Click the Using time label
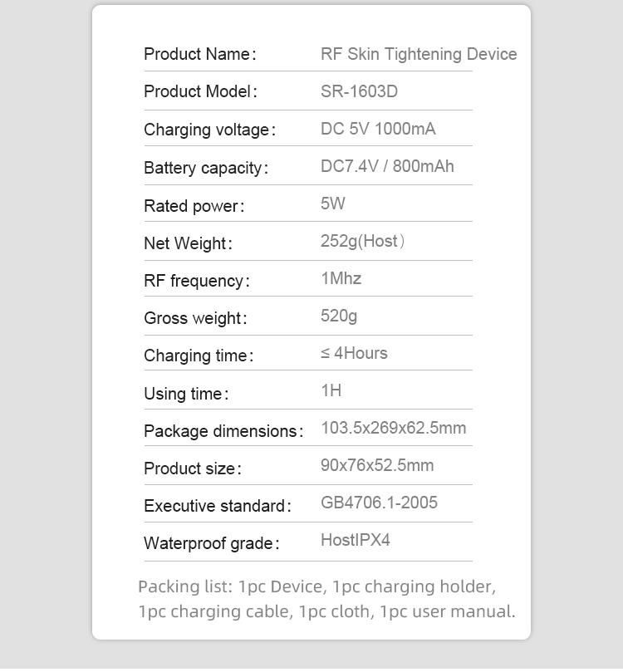Screen dimensions: 623x672 pyautogui.click(x=186, y=394)
